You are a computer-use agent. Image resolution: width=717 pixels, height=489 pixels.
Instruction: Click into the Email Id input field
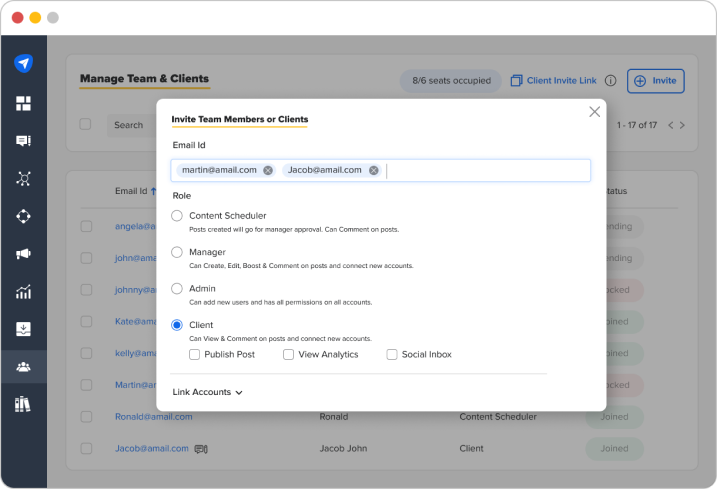[x=488, y=170]
